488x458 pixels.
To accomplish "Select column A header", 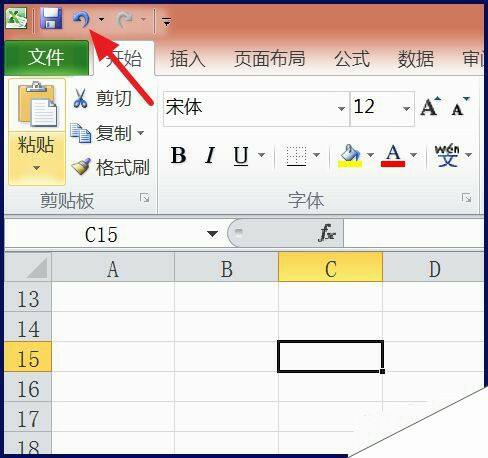I will tap(113, 268).
